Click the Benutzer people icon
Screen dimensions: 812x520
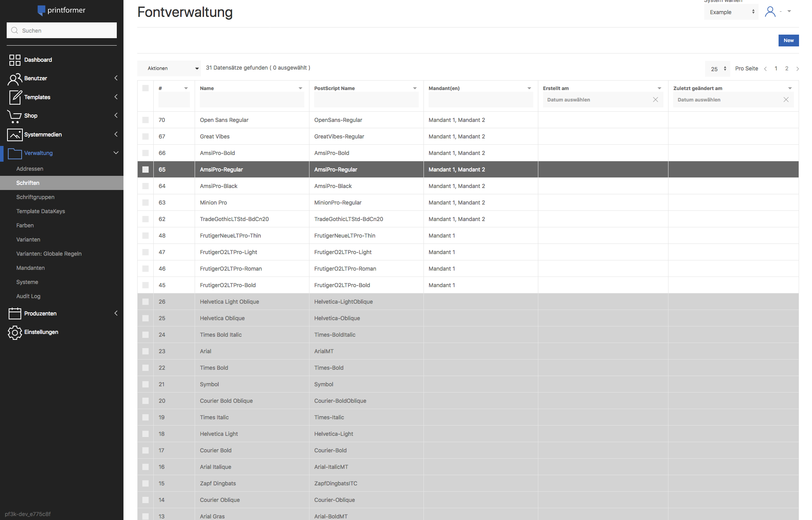pos(15,79)
